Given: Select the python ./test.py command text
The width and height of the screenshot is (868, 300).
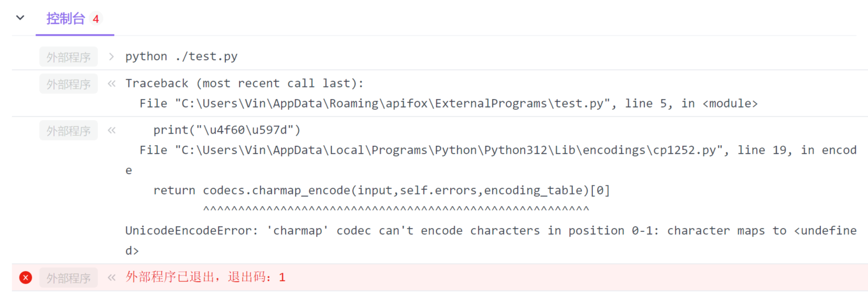Looking at the screenshot, I should [x=181, y=57].
